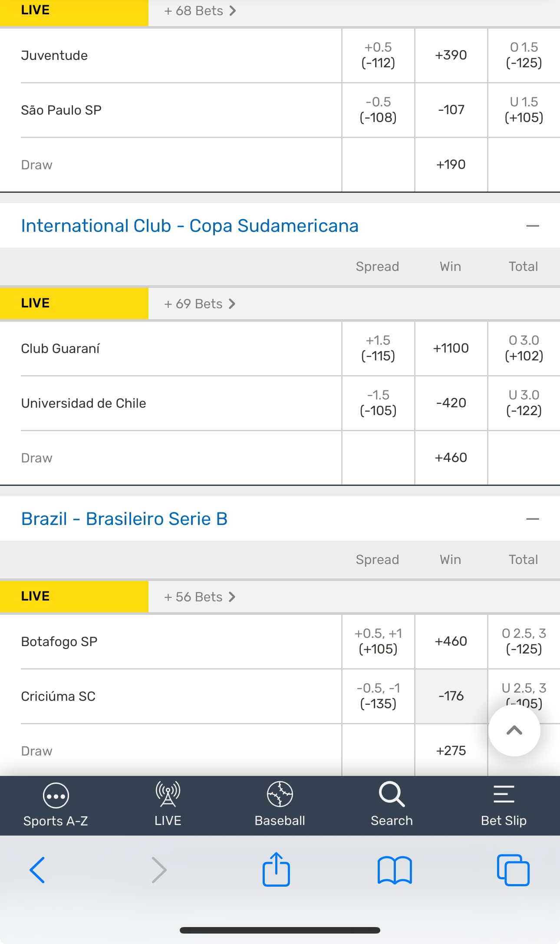The image size is (560, 944).
Task: Open the Bet Slip icon
Action: pyautogui.click(x=504, y=795)
